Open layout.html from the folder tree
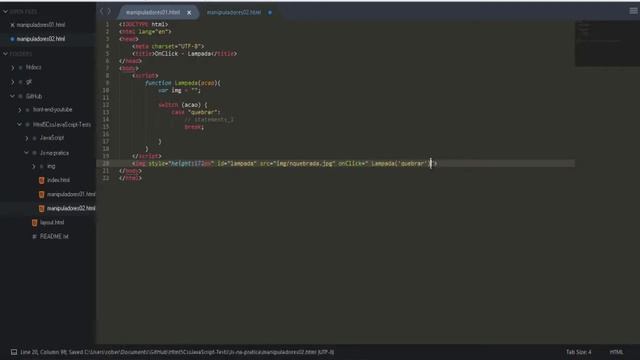This screenshot has height=360, width=640. (52, 222)
